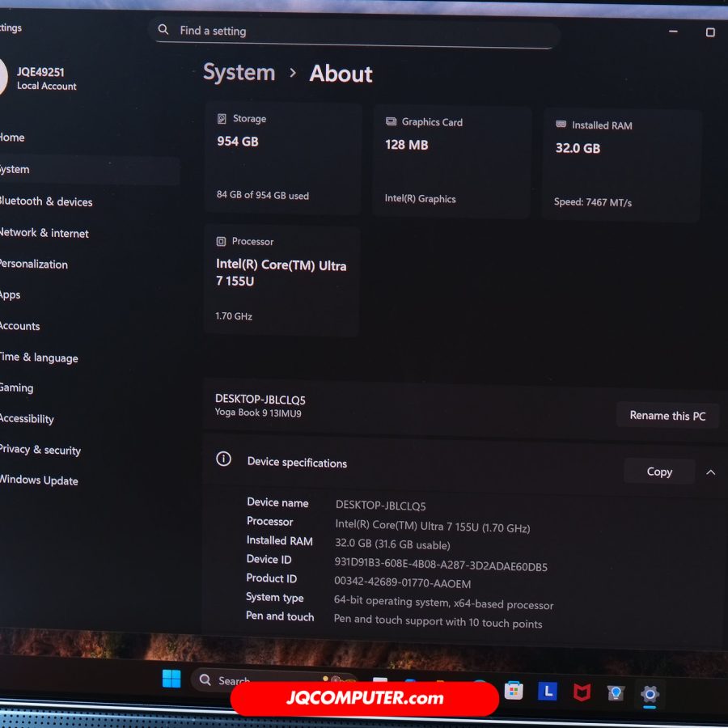Select the Device ID value text
Screen dimensions: 728x728
[441, 564]
